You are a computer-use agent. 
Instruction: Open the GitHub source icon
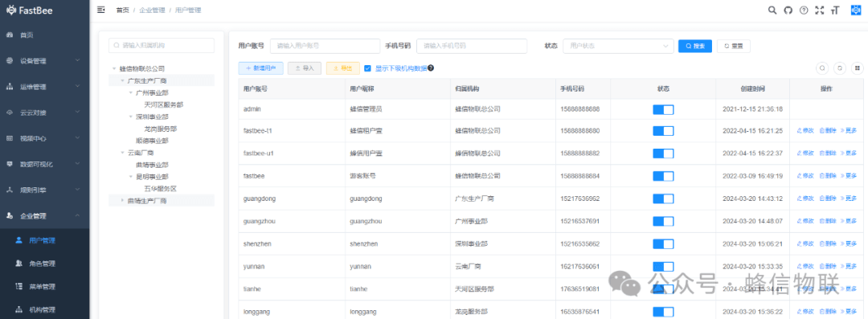pos(788,10)
